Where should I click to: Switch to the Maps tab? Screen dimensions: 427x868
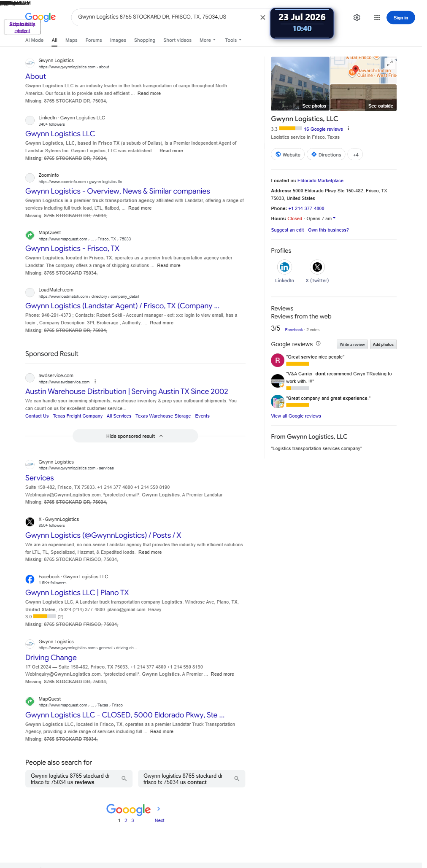pos(71,40)
